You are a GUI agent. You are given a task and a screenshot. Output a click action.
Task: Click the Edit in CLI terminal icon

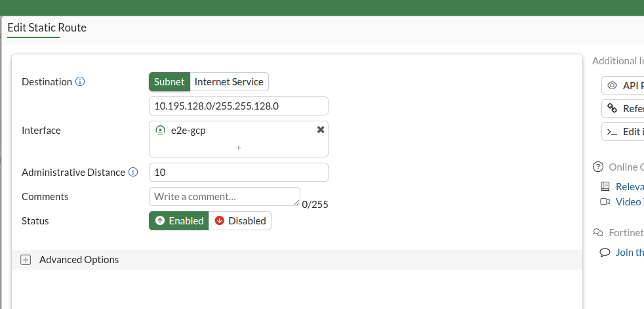(x=612, y=131)
